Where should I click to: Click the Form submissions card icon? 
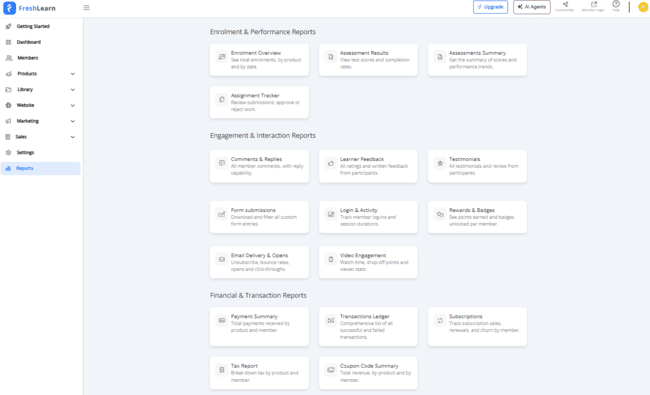pos(222,214)
